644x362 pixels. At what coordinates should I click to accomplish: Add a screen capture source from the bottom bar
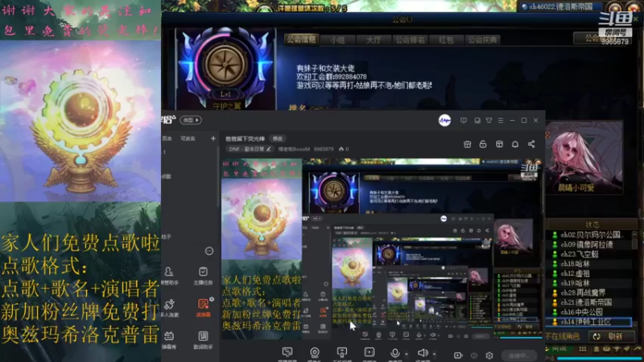287,354
